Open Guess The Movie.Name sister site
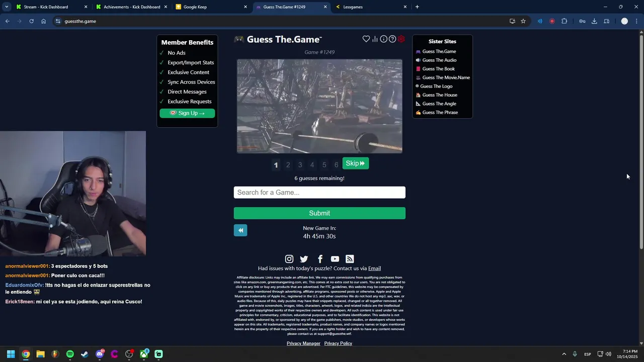This screenshot has height=362, width=644. point(446,77)
